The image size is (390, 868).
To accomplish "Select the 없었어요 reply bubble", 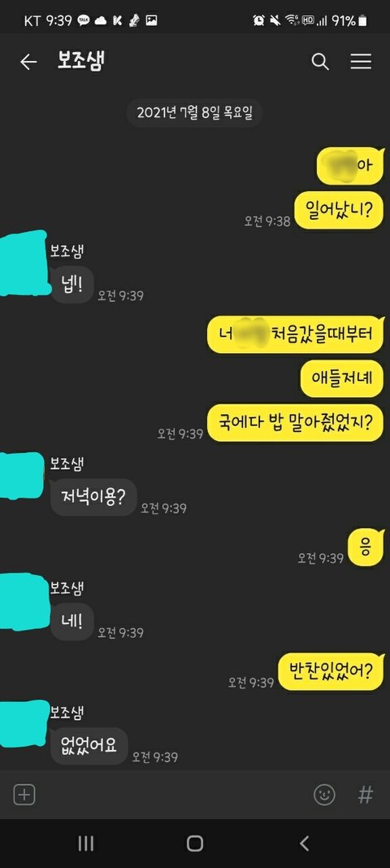I will (89, 746).
